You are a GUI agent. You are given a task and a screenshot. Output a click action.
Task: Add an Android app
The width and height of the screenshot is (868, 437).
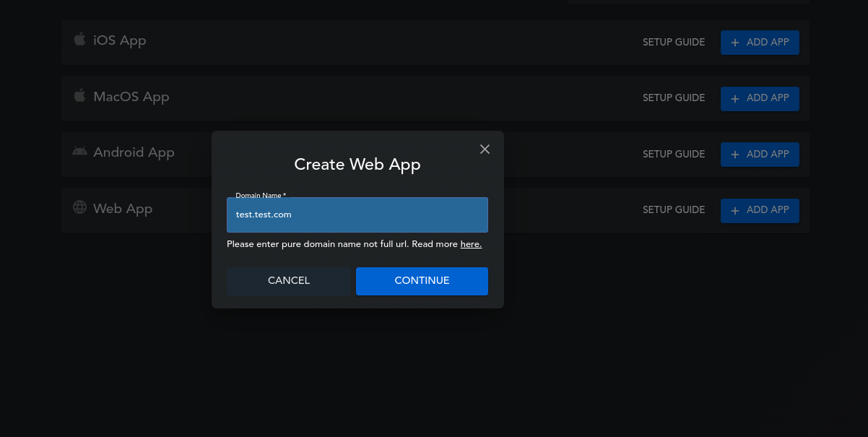[760, 154]
